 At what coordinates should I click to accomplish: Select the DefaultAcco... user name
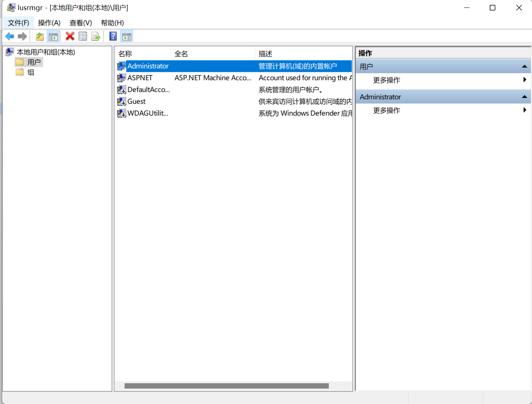(x=149, y=90)
